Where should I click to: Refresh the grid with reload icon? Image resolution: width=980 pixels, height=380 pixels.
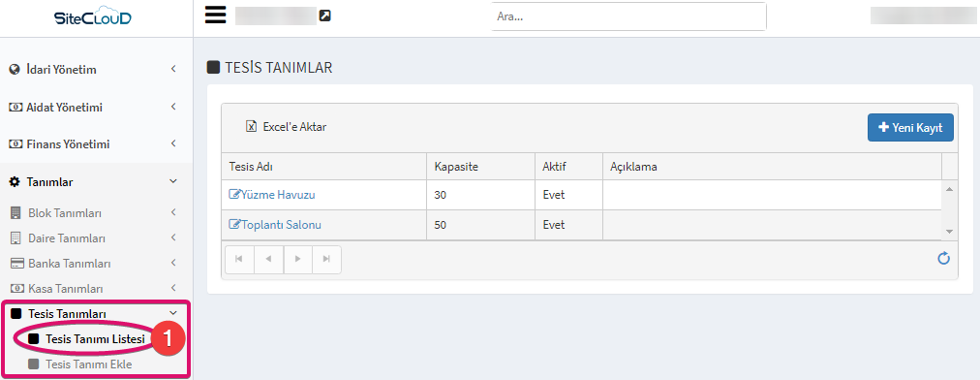pyautogui.click(x=944, y=258)
